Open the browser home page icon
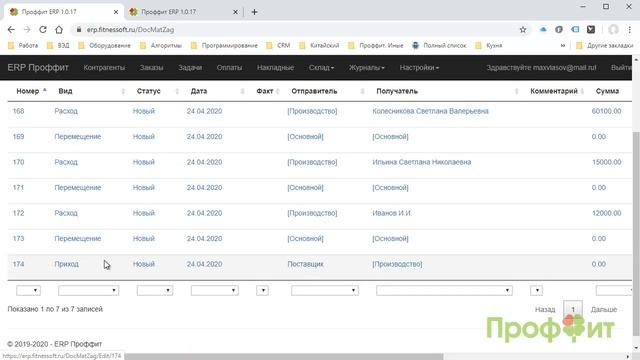 pos(59,30)
